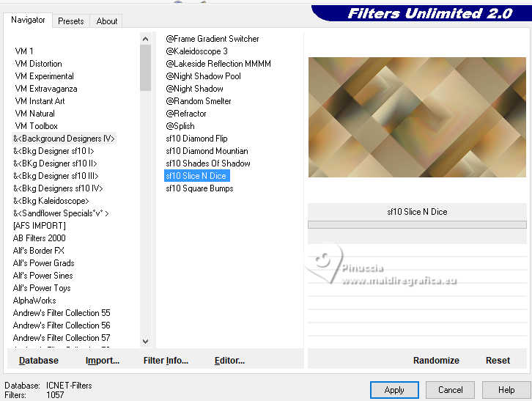Open the About tab
The width and height of the screenshot is (532, 401).
(106, 21)
